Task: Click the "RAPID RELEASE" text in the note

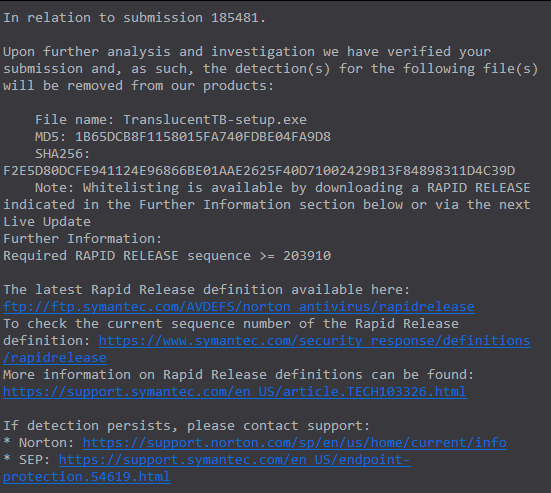Action: click(479, 188)
